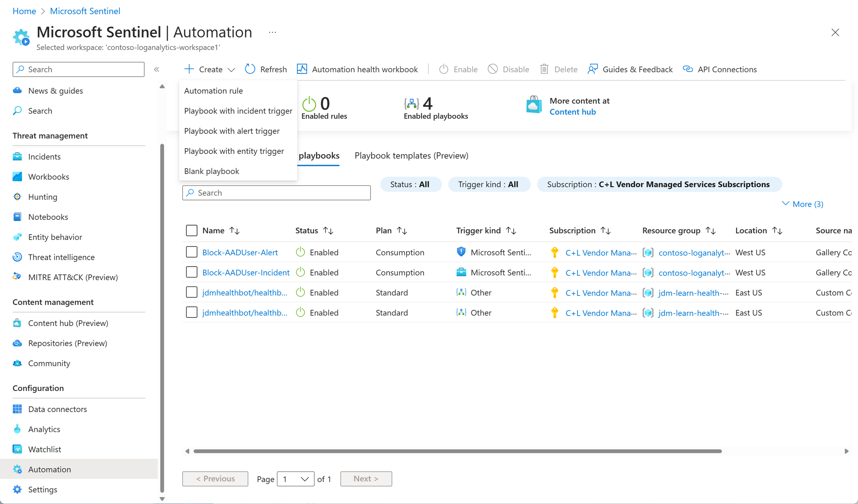858x504 pixels.
Task: Choose Playbook with incident trigger
Action: (x=238, y=111)
